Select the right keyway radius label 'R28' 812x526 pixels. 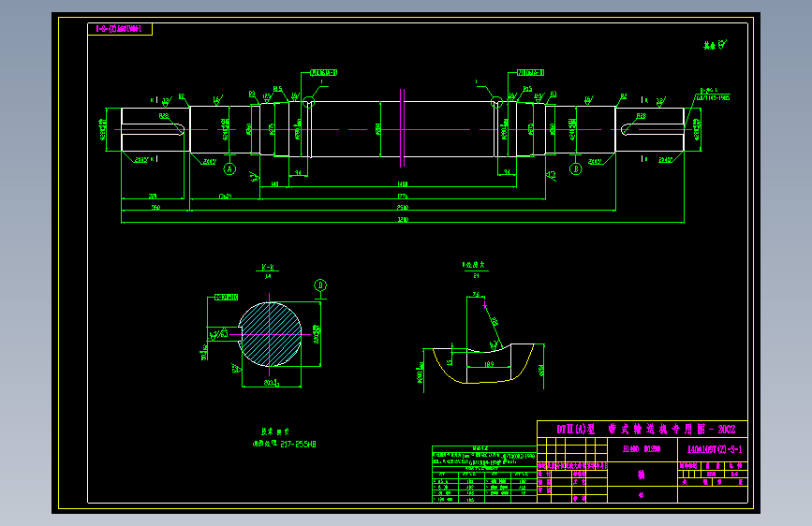(642, 116)
